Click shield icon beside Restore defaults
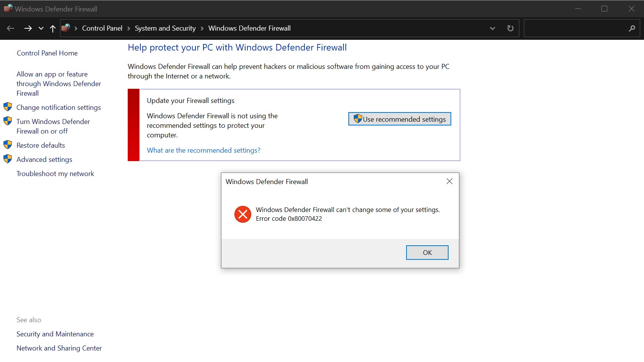 pos(8,145)
